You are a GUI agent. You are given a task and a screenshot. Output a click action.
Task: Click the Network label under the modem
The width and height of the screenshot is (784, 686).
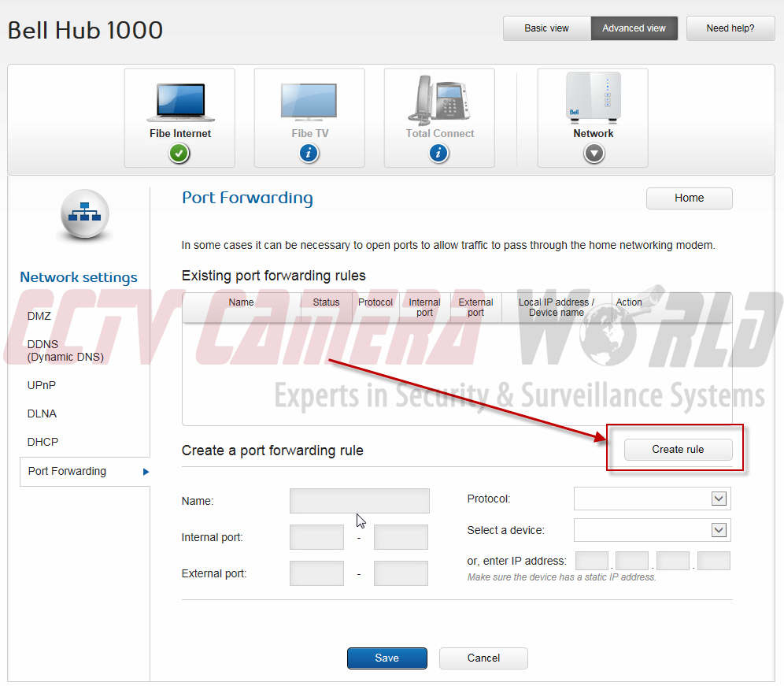click(594, 134)
